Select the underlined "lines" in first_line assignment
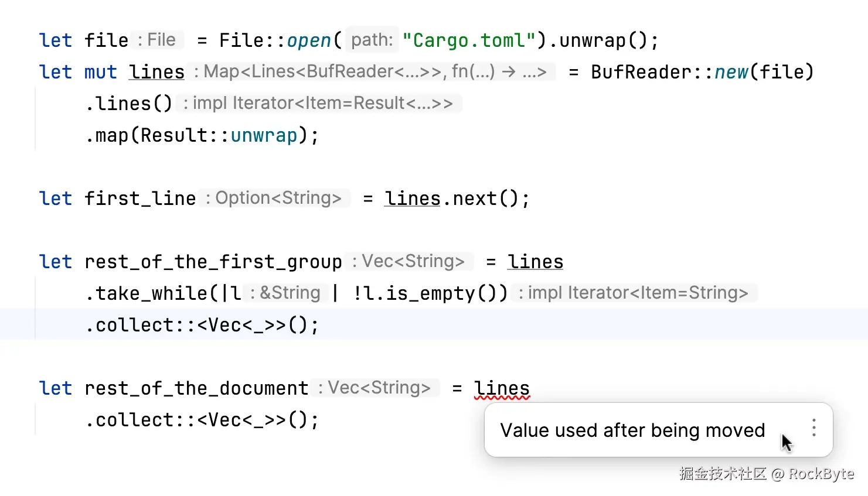 [x=413, y=198]
